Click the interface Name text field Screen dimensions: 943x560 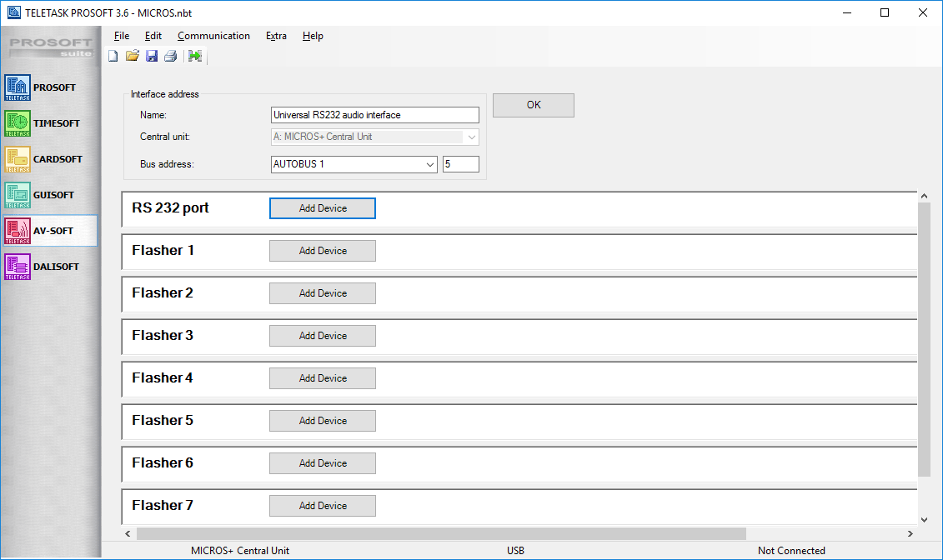click(x=375, y=115)
